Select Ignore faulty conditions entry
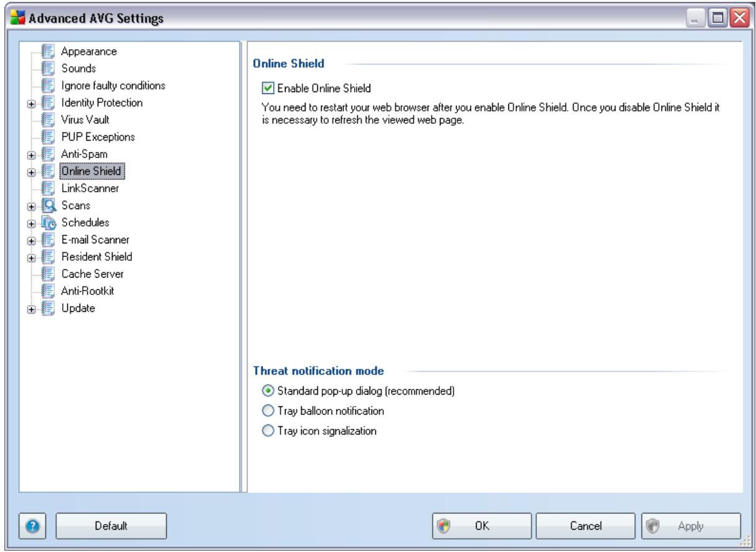 click(113, 85)
